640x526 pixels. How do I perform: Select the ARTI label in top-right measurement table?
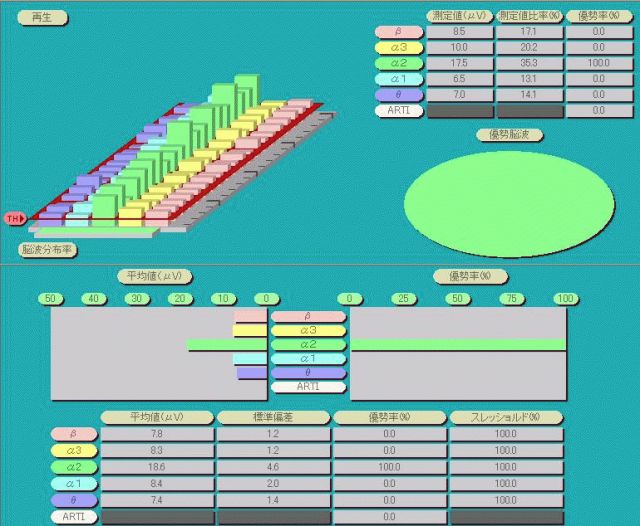click(x=397, y=111)
